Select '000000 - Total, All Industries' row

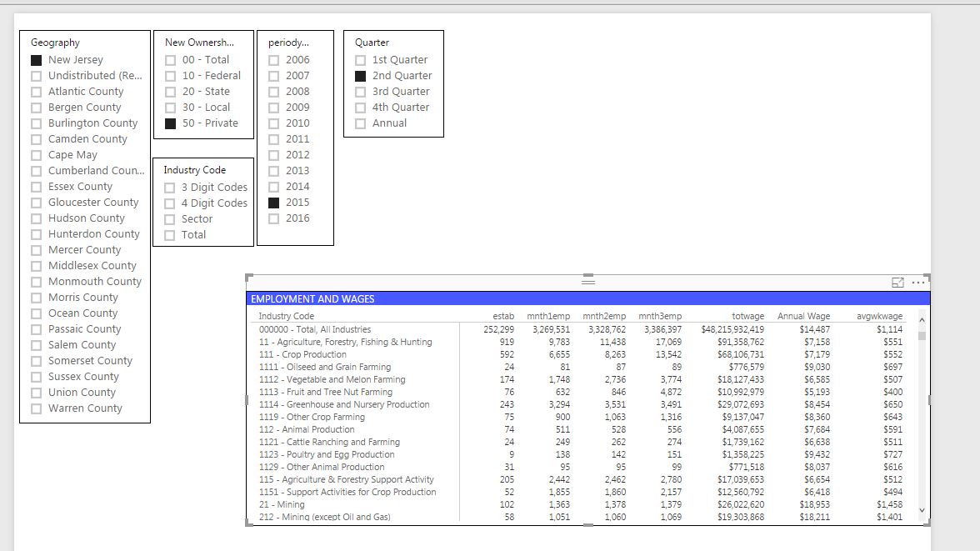(x=581, y=329)
